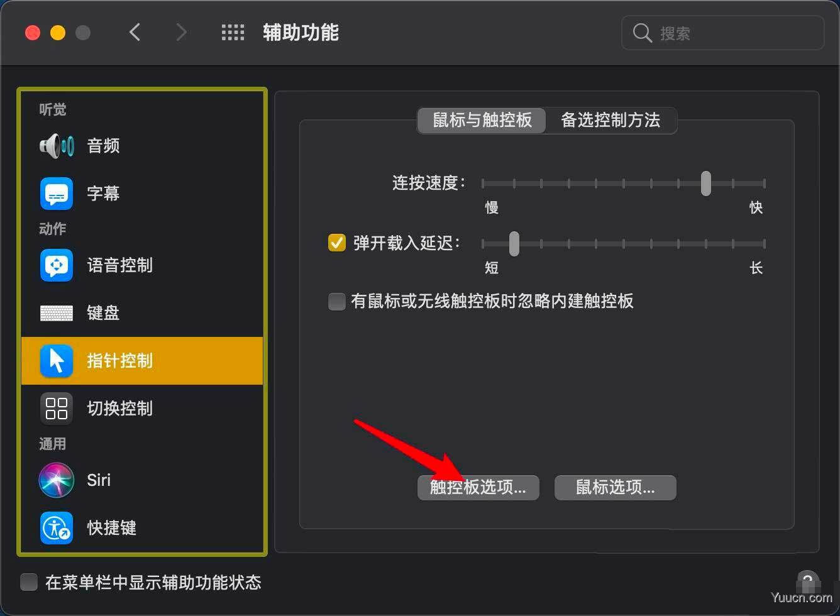Screen dimensions: 840x616
Task: Select 快捷键 label in sidebar
Action: 111,528
